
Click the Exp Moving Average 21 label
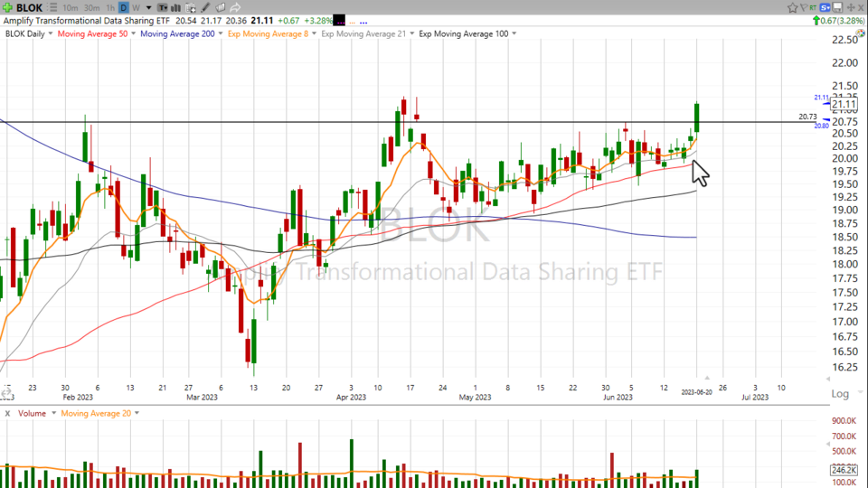point(363,33)
